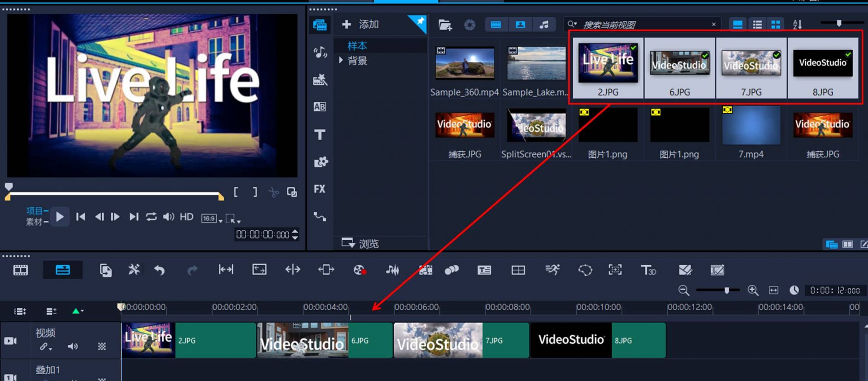Zoom in the timeline

[753, 291]
